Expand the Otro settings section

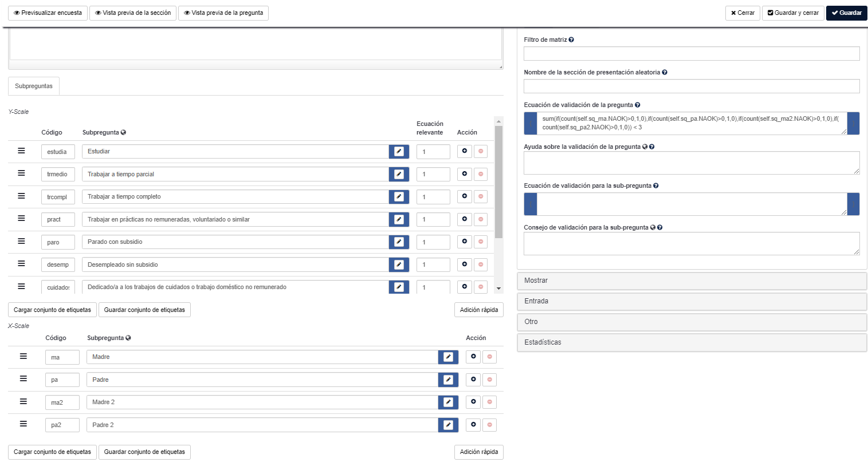click(692, 322)
